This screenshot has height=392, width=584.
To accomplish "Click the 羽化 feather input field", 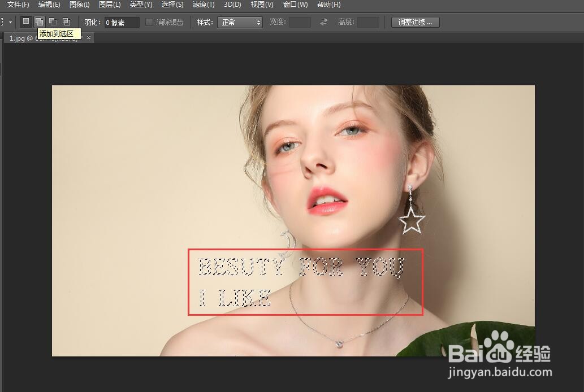I will pyautogui.click(x=122, y=23).
